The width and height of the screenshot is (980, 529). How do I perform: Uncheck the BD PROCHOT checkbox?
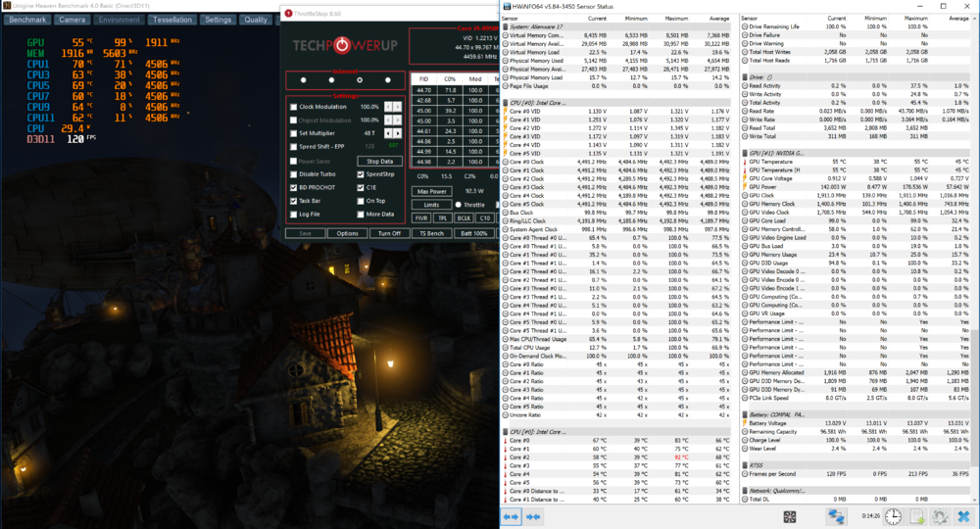tap(294, 186)
